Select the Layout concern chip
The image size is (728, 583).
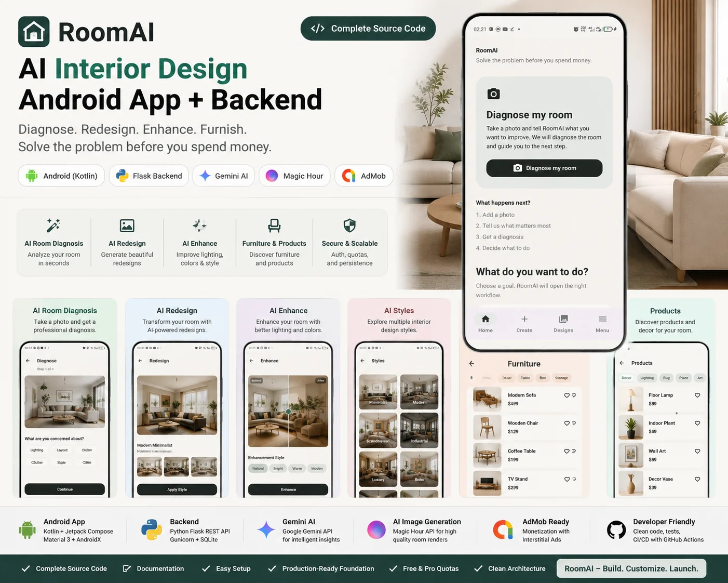(x=62, y=450)
